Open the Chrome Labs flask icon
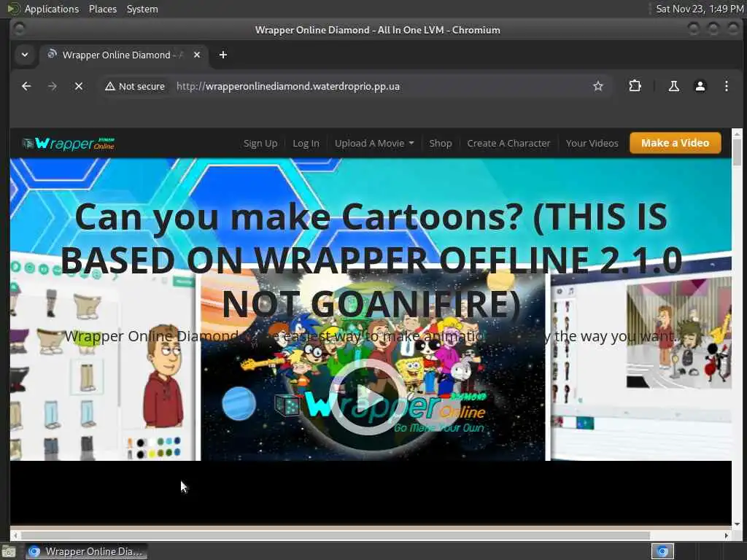Screen dimensions: 747x560 click(673, 86)
